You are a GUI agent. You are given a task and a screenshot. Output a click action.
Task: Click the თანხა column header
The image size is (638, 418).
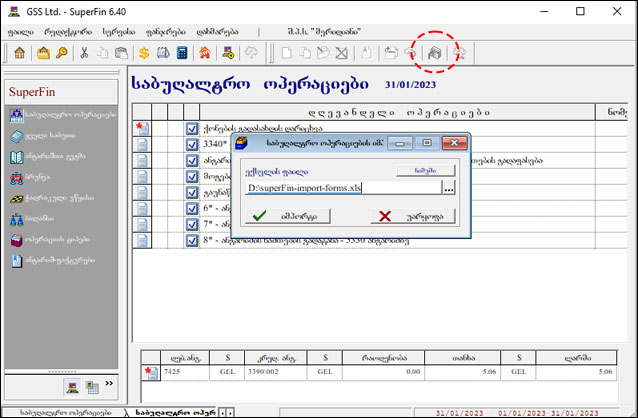[x=462, y=358]
